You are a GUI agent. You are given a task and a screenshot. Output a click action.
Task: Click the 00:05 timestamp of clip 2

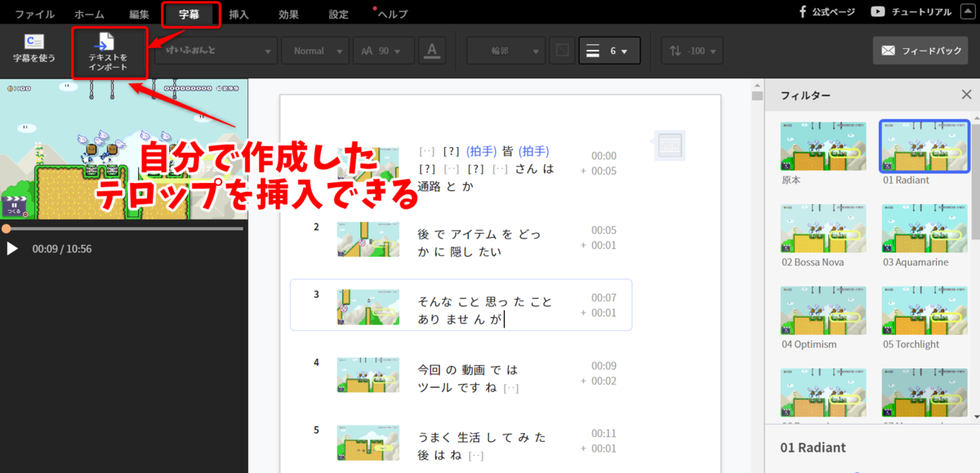[x=604, y=230]
